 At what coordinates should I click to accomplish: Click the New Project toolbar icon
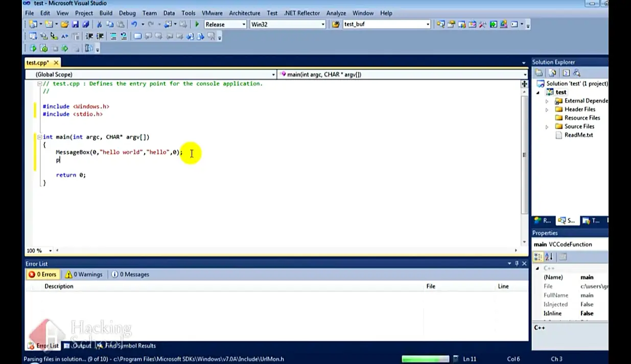point(33,24)
